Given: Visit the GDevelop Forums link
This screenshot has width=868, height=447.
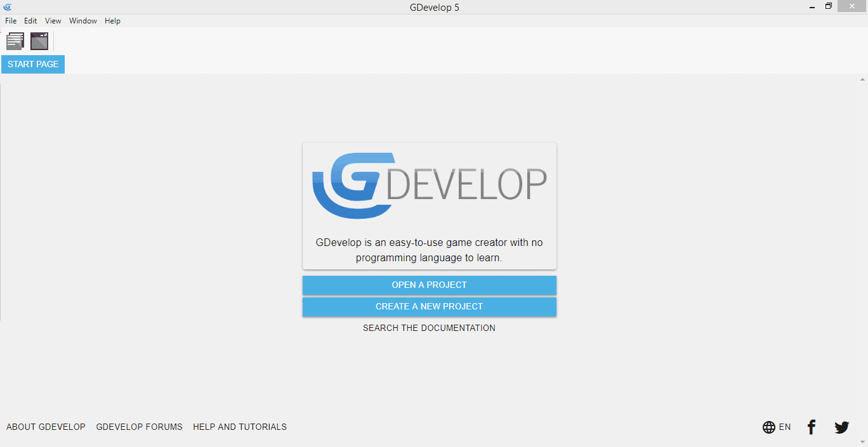Looking at the screenshot, I should 139,427.
